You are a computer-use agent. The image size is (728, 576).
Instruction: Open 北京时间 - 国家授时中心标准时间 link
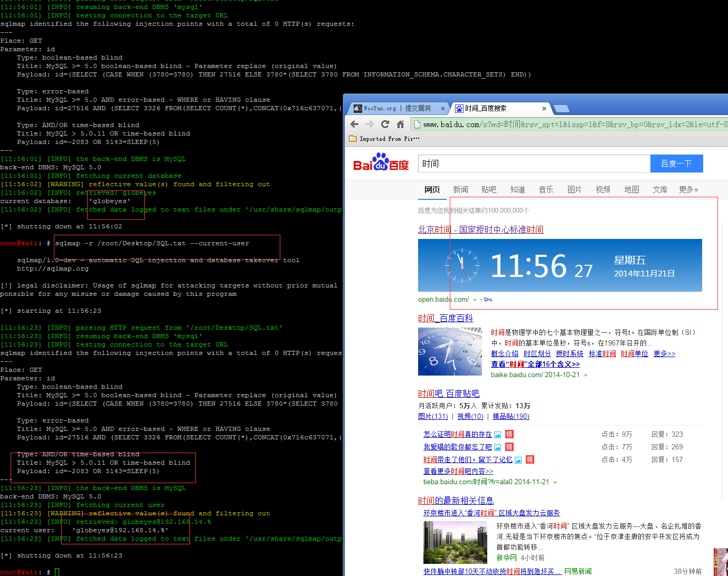(x=480, y=229)
